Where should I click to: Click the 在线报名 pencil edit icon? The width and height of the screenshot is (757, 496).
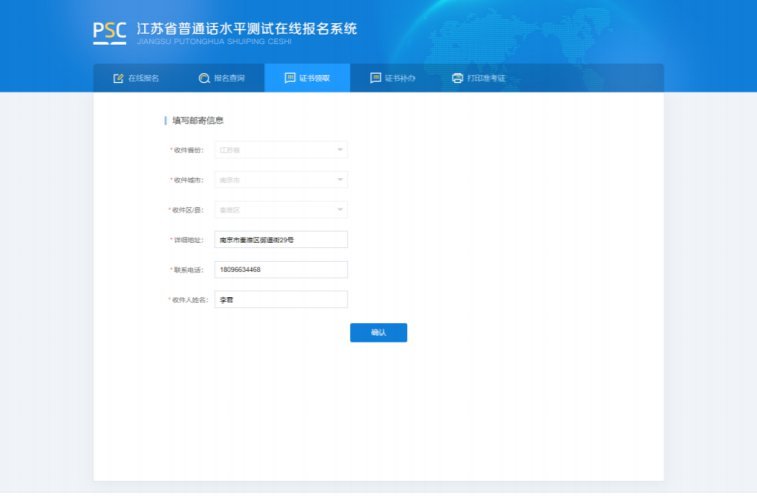click(118, 78)
